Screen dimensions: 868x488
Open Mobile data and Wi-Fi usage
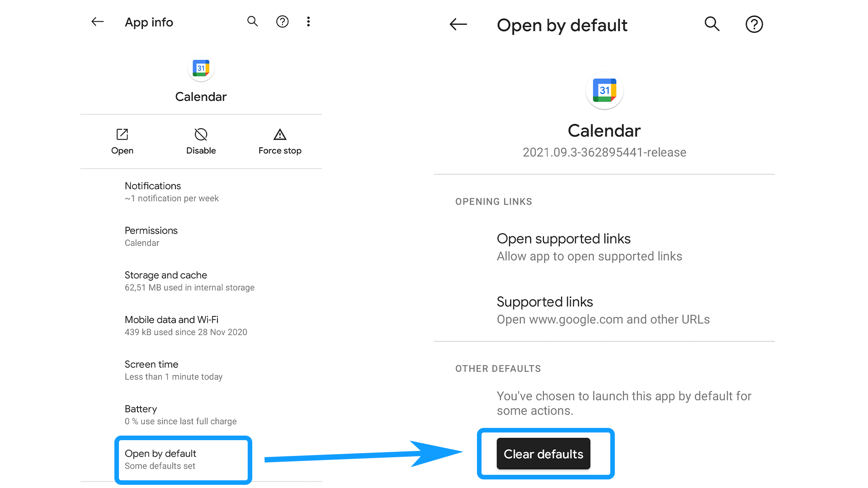click(201, 326)
